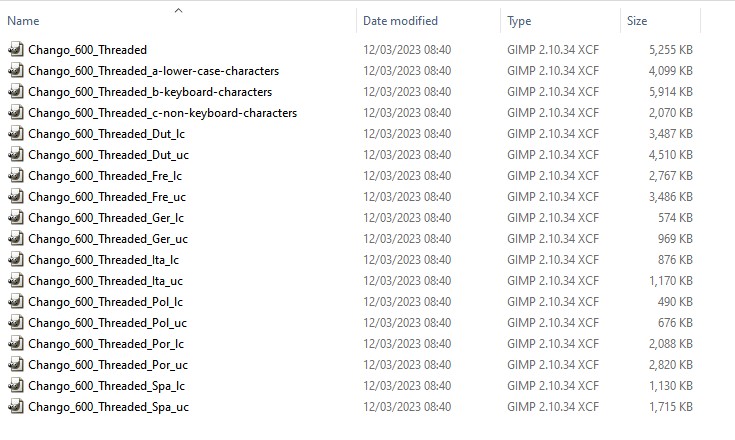Image resolution: width=735 pixels, height=440 pixels.
Task: Select file name Chango_600_Threaded_Ger_lc
Action: [x=106, y=218]
